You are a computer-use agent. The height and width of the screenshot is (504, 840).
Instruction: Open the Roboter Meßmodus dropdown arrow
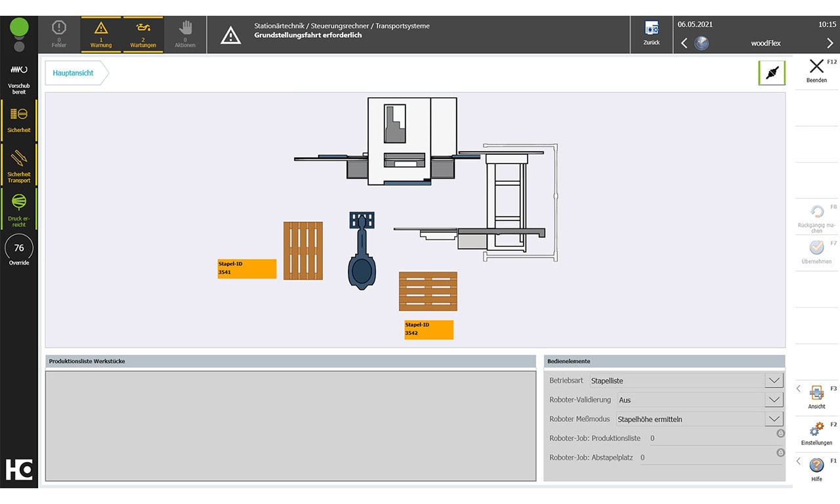(774, 419)
